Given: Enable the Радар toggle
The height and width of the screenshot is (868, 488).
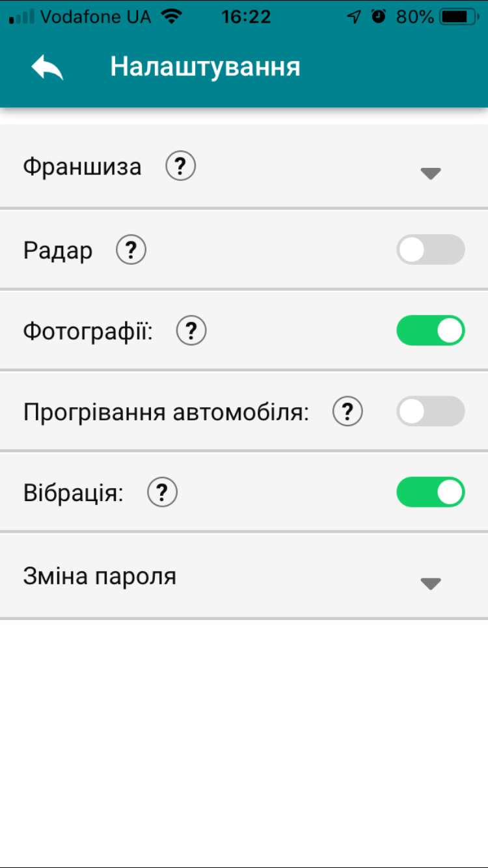Looking at the screenshot, I should coord(431,250).
